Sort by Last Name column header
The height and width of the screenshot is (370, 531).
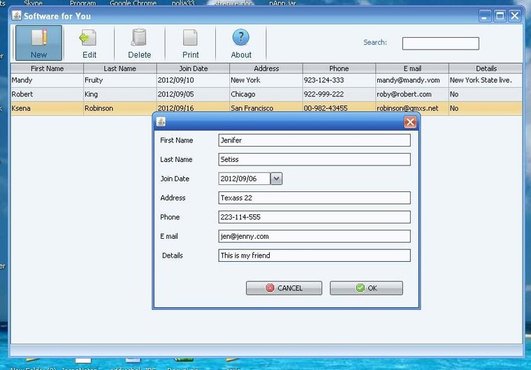pyautogui.click(x=120, y=68)
